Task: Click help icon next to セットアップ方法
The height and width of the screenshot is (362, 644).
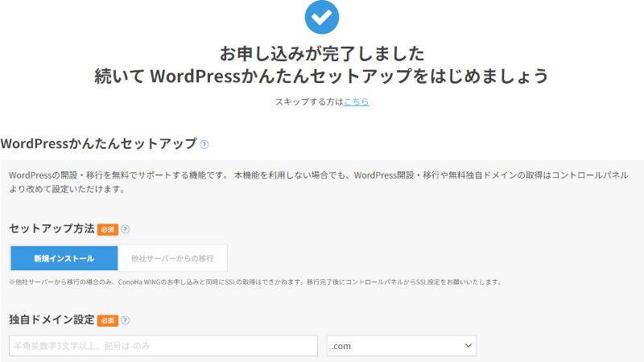Action: pos(125,229)
